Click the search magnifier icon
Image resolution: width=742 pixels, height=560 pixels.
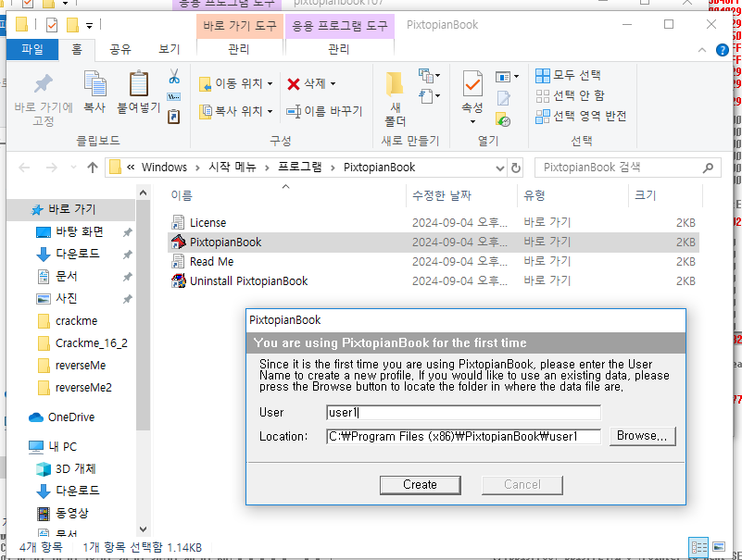coord(708,168)
